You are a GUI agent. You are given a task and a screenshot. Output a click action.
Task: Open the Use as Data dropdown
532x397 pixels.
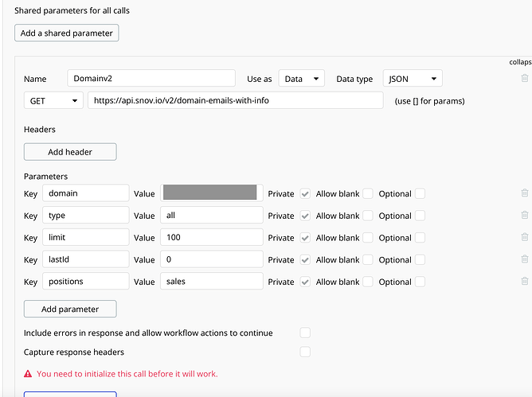pos(301,79)
